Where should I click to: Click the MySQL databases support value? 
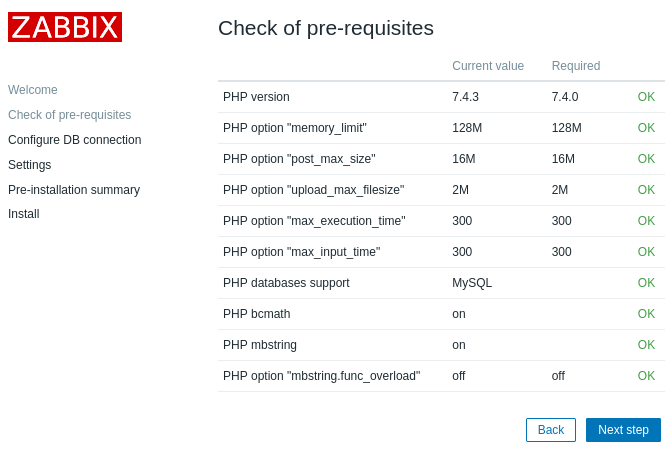[472, 283]
